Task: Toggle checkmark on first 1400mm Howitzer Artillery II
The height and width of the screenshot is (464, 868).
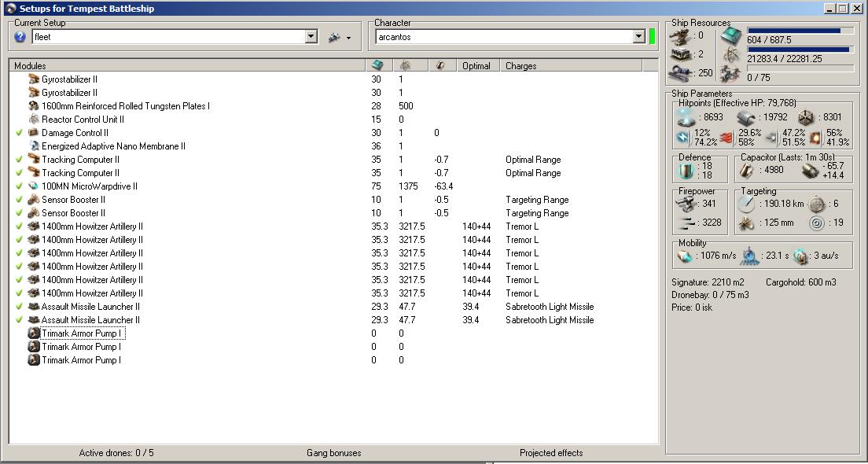Action: coord(20,226)
